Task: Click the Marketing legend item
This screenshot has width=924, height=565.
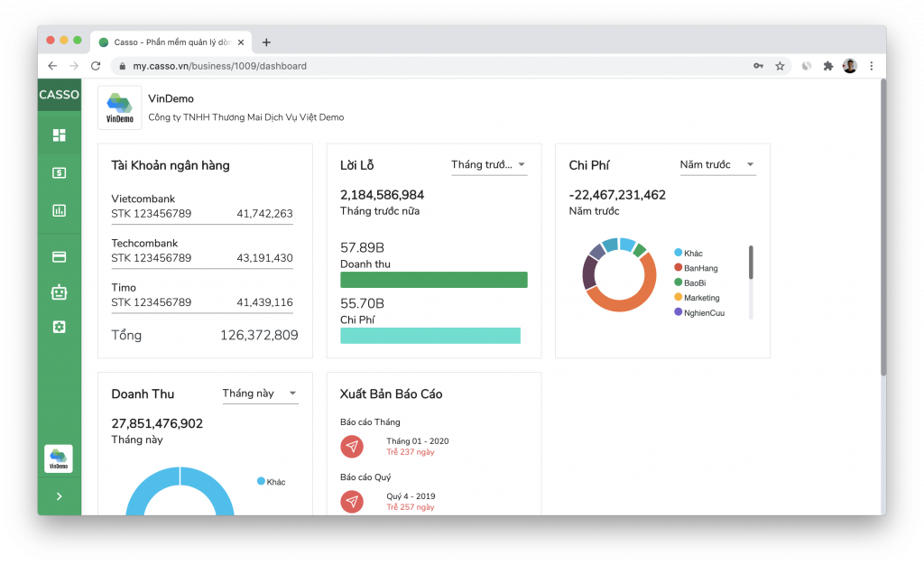Action: coord(697,298)
